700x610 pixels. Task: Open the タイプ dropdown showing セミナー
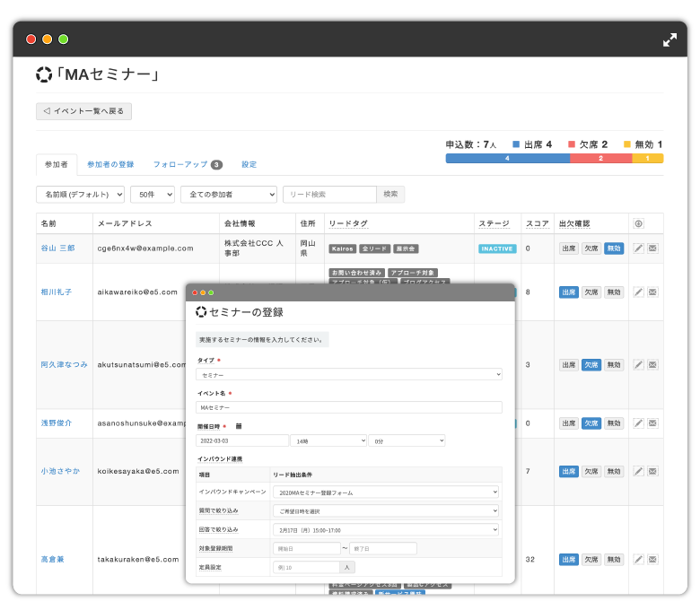pos(349,374)
